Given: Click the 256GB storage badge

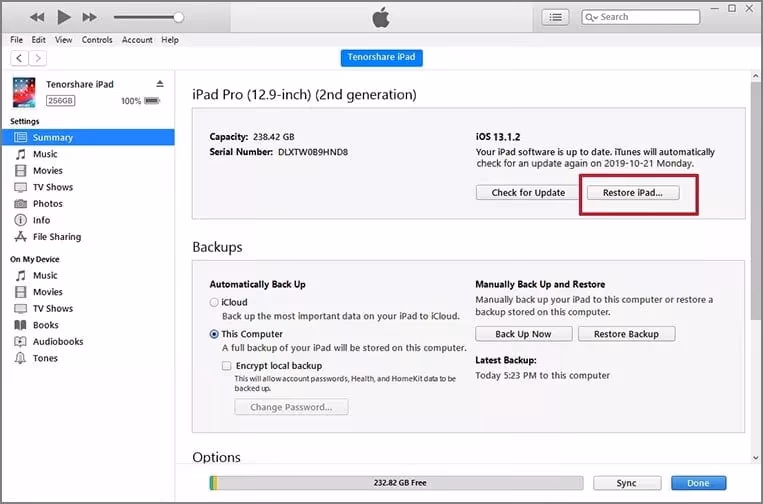Looking at the screenshot, I should [x=60, y=101].
